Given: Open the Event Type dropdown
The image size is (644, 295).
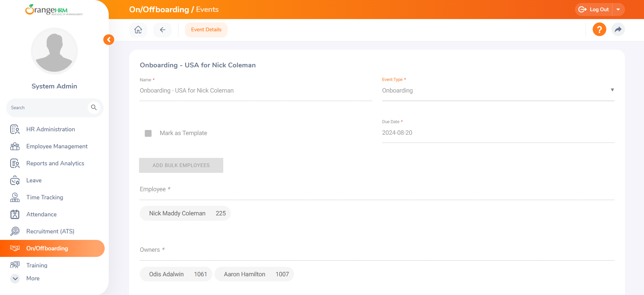Looking at the screenshot, I should pos(498,91).
